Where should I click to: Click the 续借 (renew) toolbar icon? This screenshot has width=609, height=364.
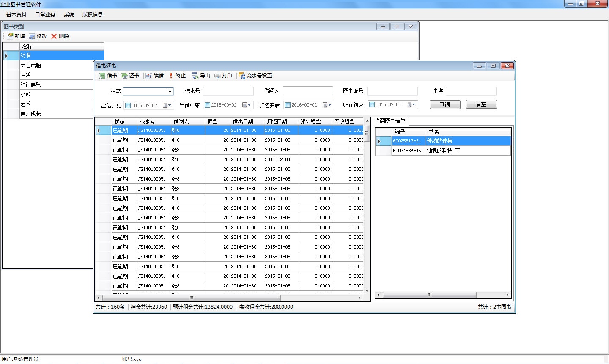pos(149,76)
